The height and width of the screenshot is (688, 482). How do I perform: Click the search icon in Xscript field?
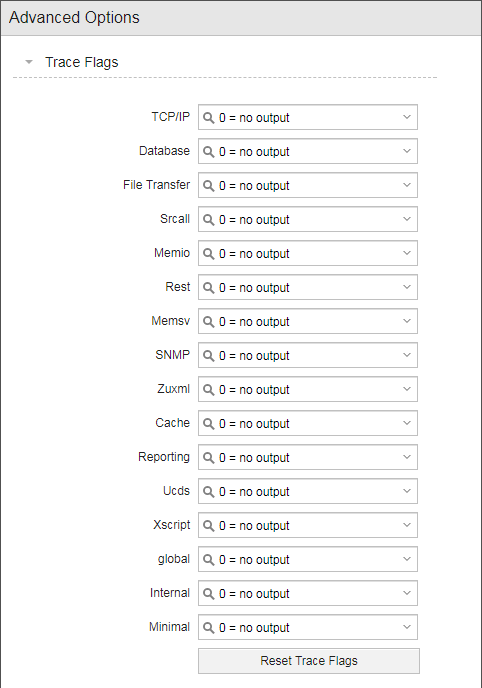[209, 526]
